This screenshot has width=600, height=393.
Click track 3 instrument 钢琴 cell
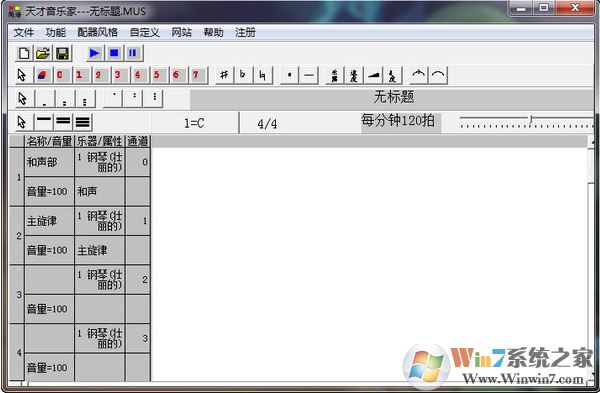(x=99, y=279)
